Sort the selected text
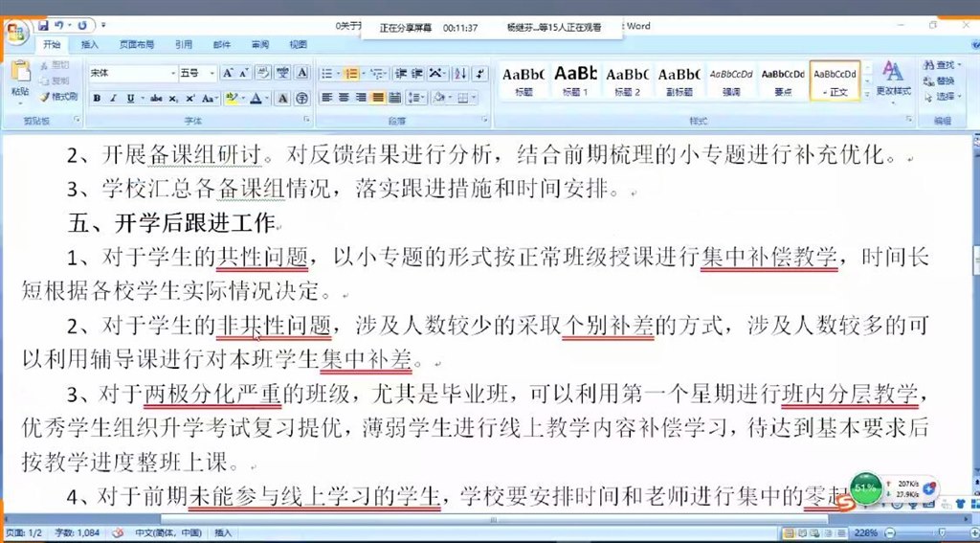The width and height of the screenshot is (980, 543). pyautogui.click(x=460, y=73)
